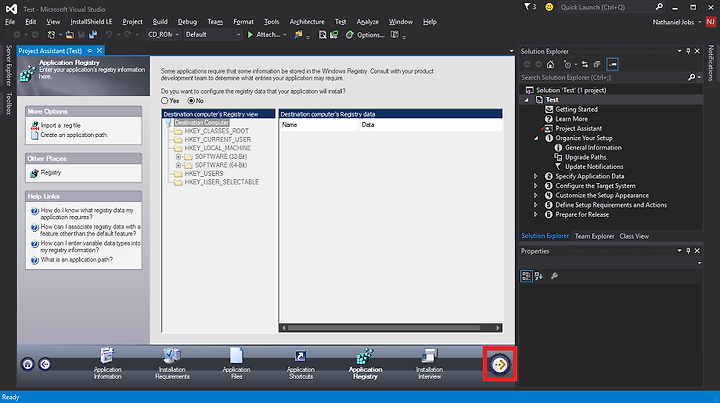Screen dimensions: 720x403
Task: Open Update Notifications in Solution Explorer
Action: pos(594,167)
